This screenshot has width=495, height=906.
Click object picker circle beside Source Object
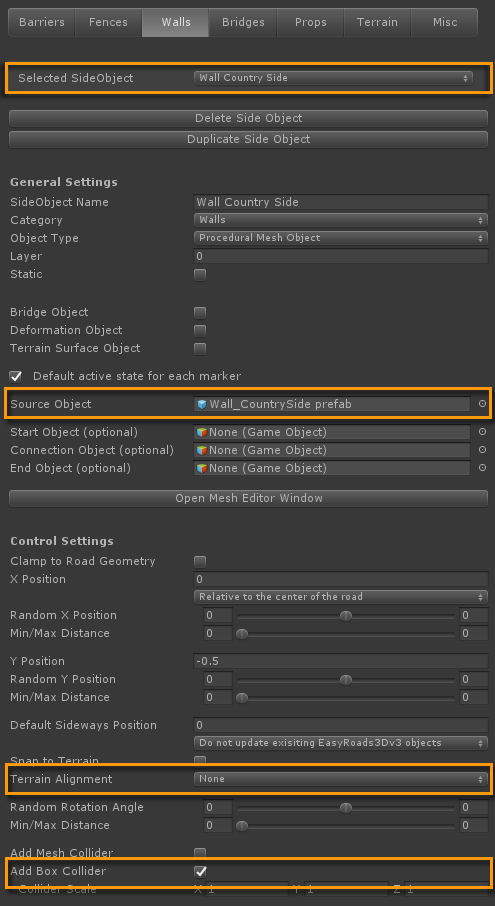click(x=482, y=404)
